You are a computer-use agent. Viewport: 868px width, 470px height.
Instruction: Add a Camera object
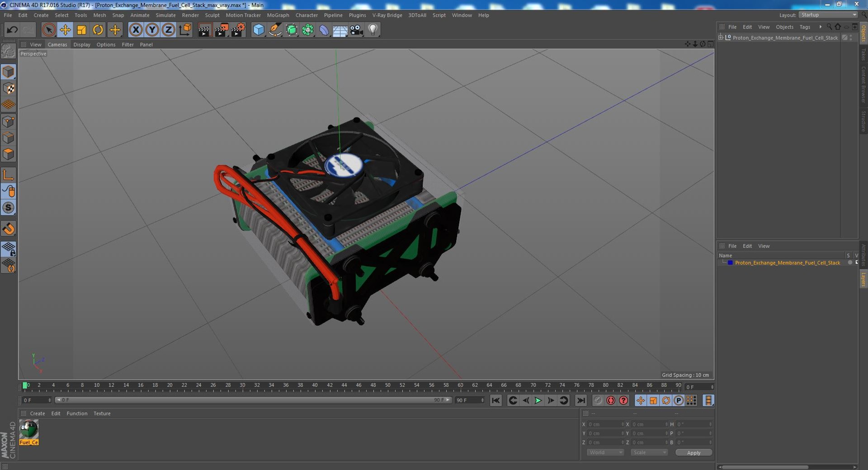pyautogui.click(x=356, y=30)
